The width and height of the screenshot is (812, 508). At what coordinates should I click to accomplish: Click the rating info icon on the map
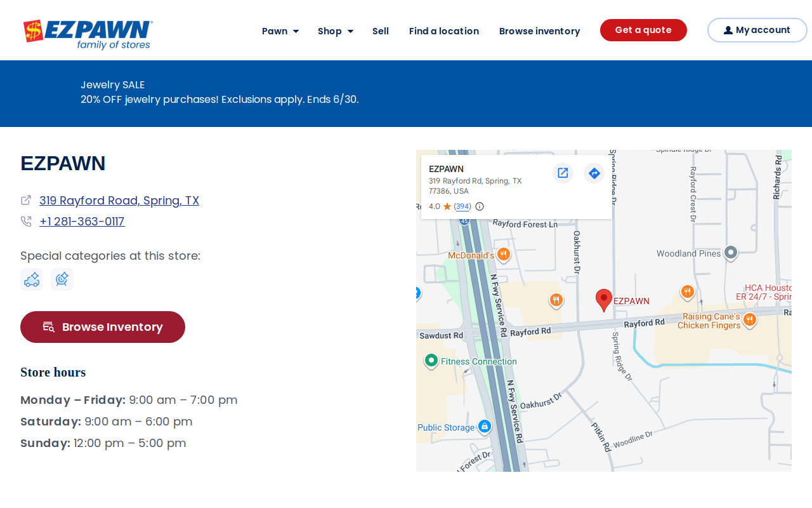coord(480,206)
